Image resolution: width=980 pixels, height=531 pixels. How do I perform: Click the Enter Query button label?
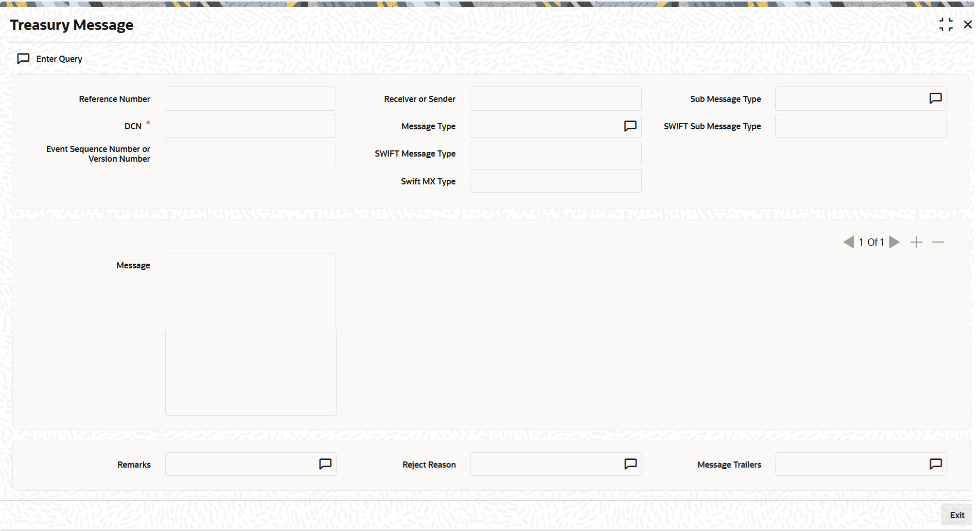pos(59,59)
